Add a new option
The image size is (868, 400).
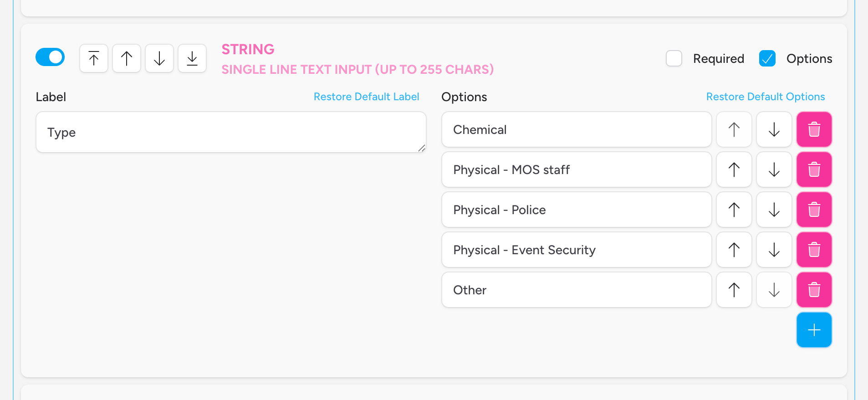(x=813, y=330)
